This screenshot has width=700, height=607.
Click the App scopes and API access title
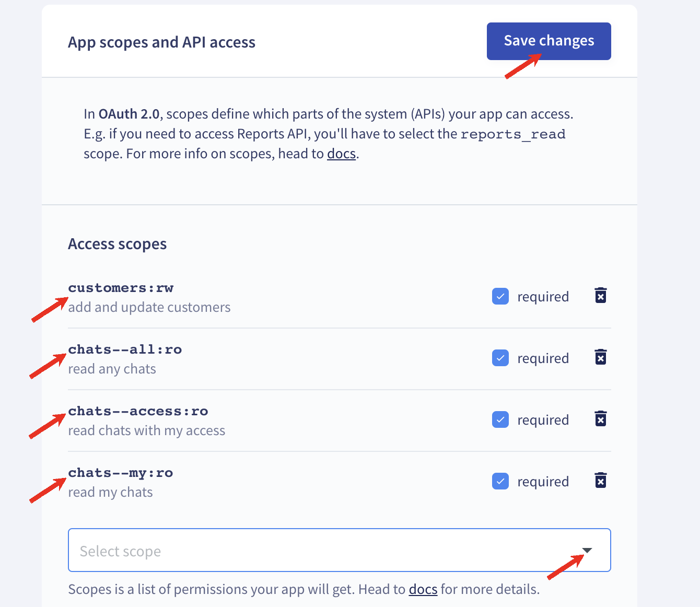(161, 42)
